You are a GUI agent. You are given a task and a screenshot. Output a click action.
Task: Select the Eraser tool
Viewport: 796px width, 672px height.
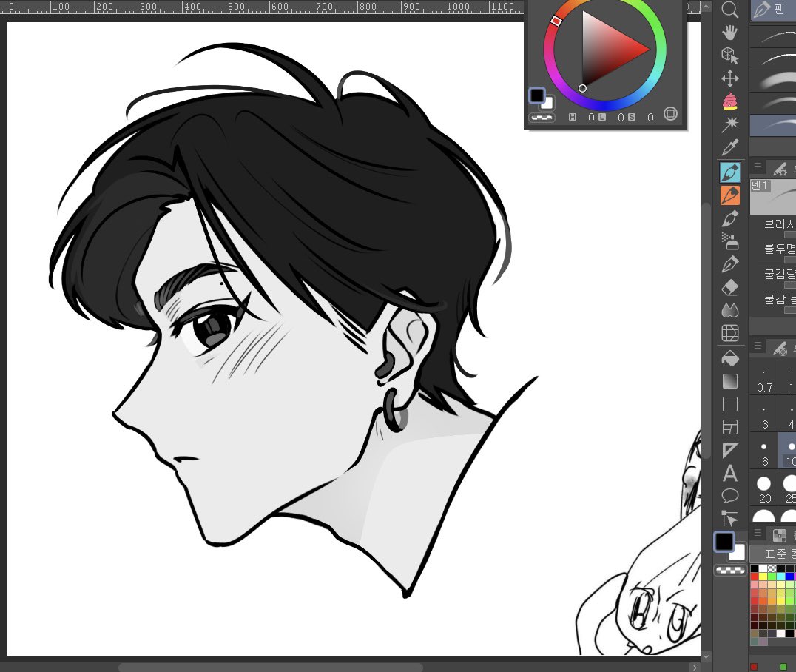(x=729, y=287)
